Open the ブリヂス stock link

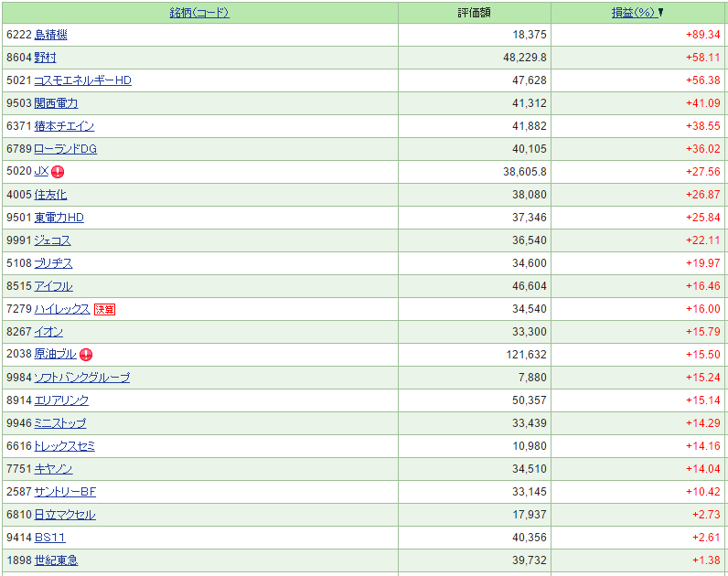pos(53,263)
